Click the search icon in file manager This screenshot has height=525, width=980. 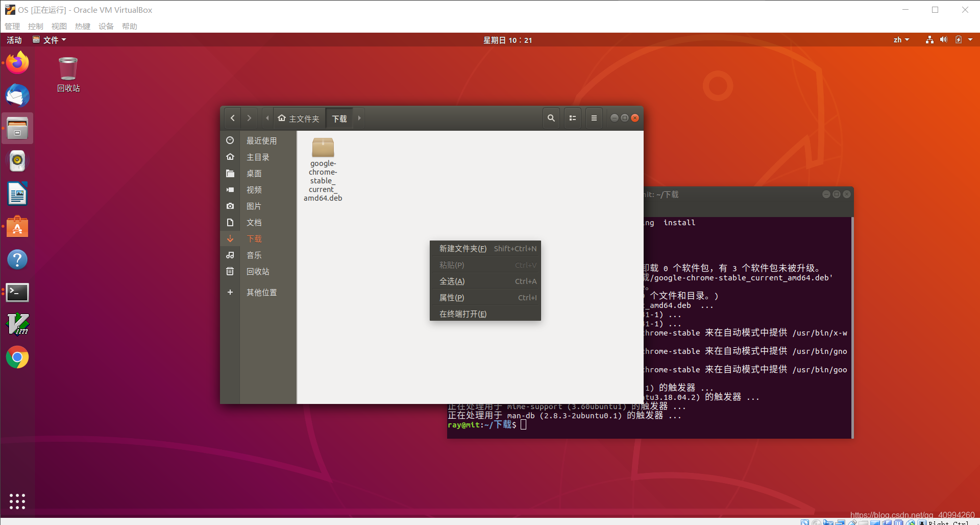click(x=551, y=118)
